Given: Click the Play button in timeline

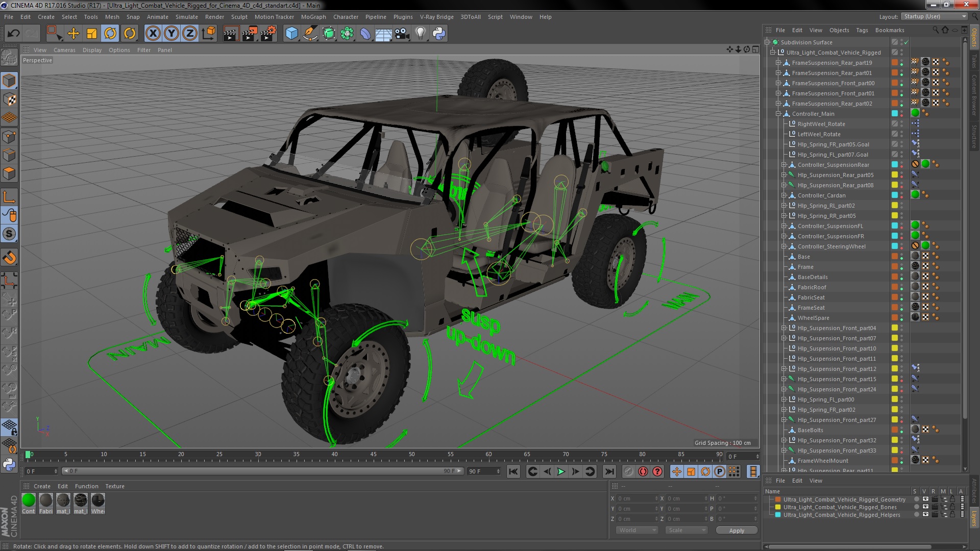Looking at the screenshot, I should 561,471.
